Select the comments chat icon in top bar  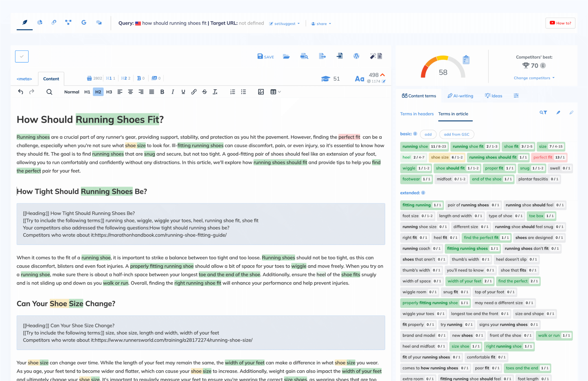coord(99,22)
